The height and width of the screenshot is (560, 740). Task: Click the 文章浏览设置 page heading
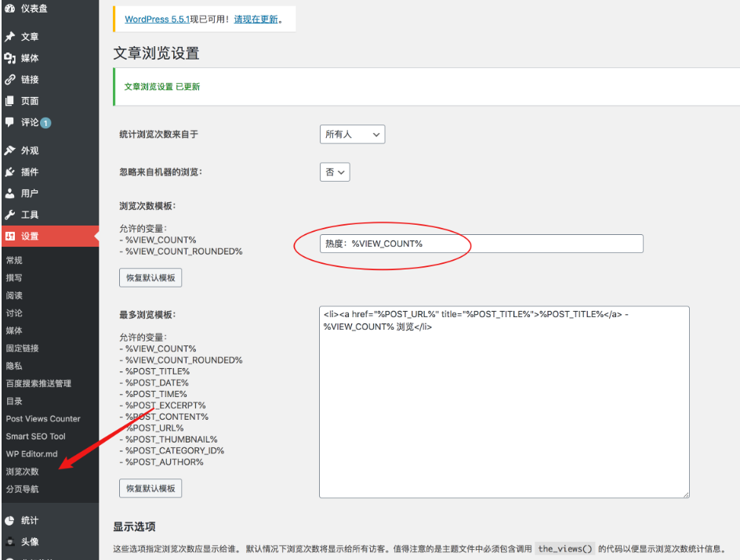tap(156, 52)
